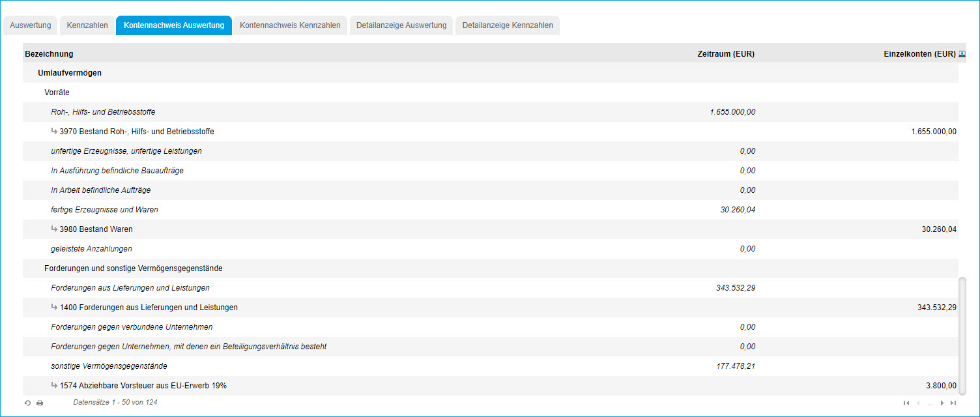This screenshot has height=417, width=980.
Task: Click the vertical scrollbar of the table
Action: pos(962,335)
